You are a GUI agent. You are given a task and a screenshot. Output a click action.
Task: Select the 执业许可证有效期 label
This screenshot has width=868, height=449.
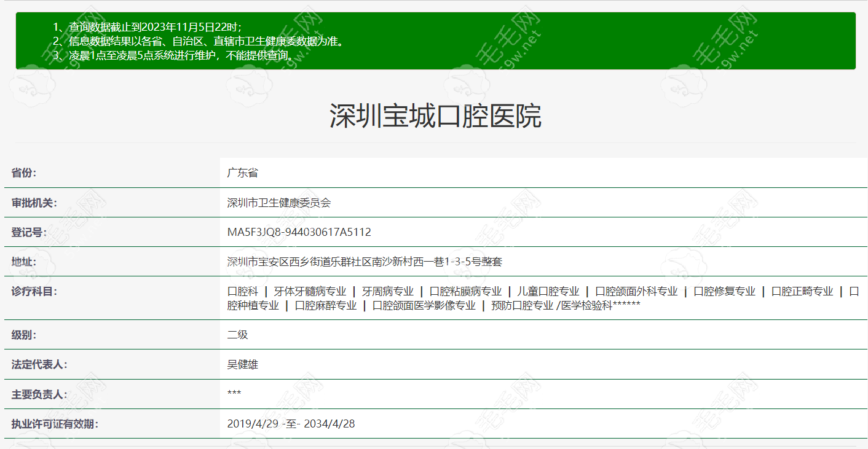tap(55, 424)
